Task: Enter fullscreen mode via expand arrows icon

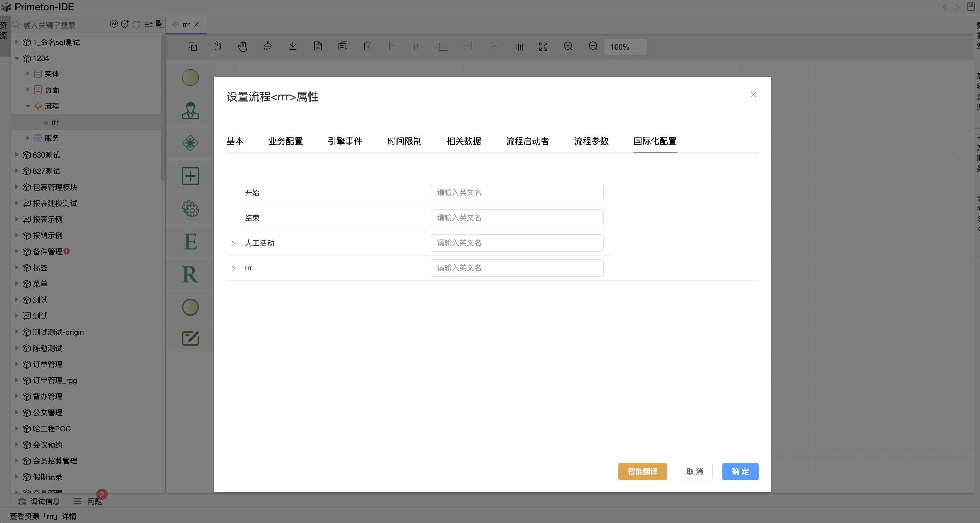Action: click(x=543, y=46)
